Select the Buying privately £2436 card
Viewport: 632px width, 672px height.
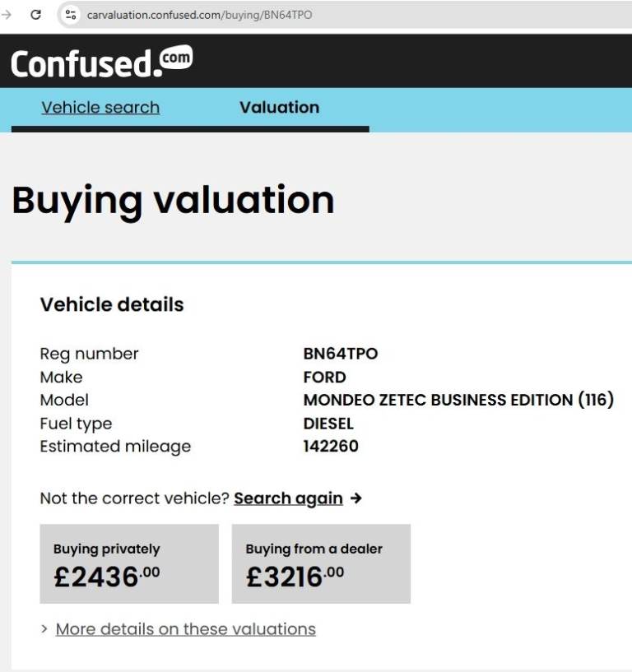click(x=129, y=564)
